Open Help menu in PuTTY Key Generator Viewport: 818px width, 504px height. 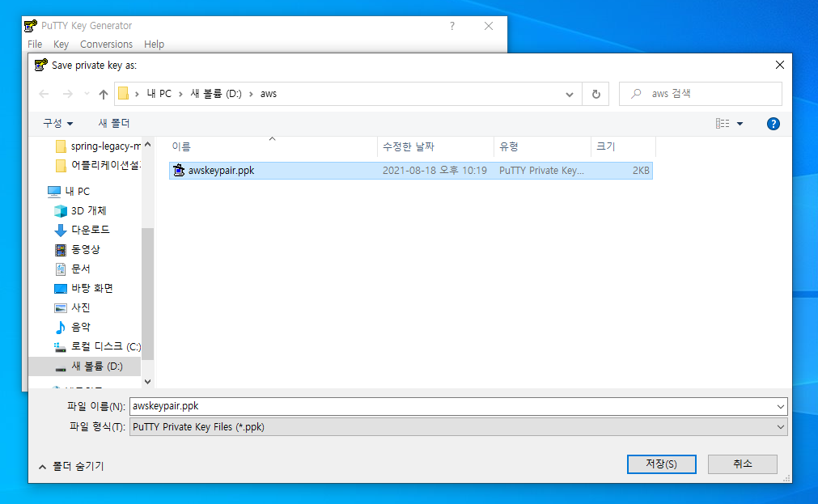[154, 44]
